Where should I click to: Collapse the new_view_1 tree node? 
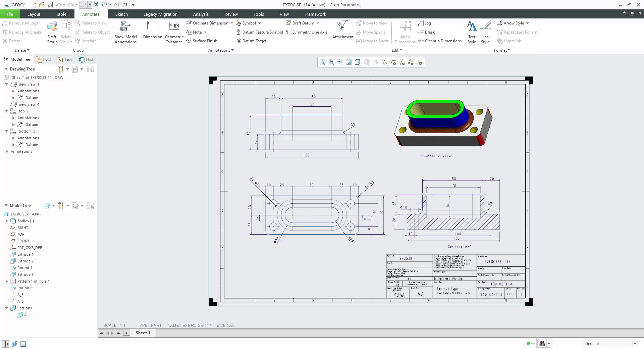click(7, 84)
